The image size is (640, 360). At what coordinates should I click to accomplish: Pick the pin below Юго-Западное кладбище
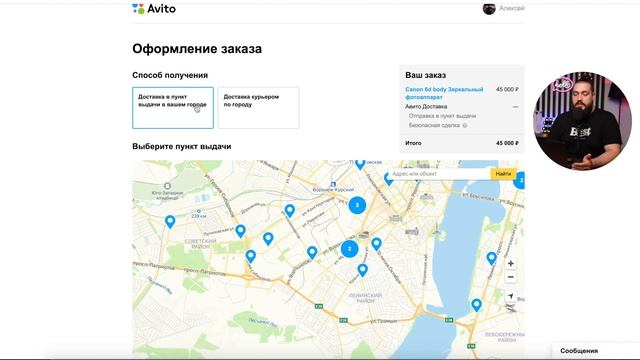click(170, 222)
